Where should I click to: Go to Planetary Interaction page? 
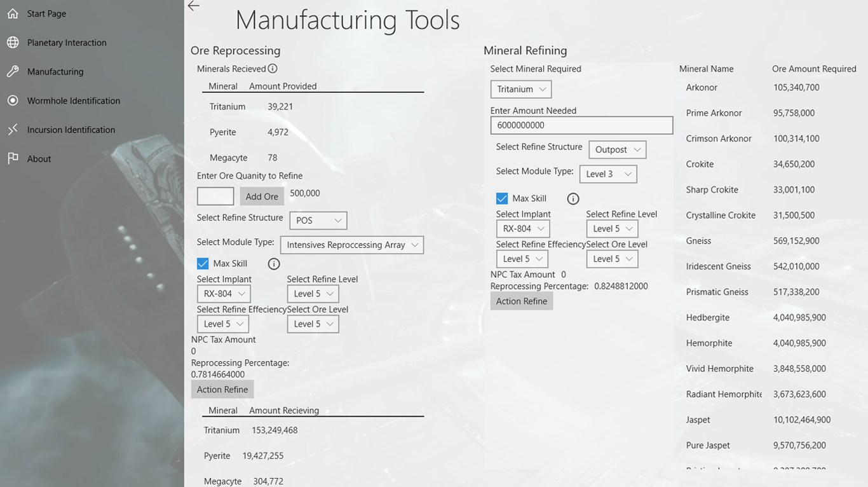coord(67,43)
